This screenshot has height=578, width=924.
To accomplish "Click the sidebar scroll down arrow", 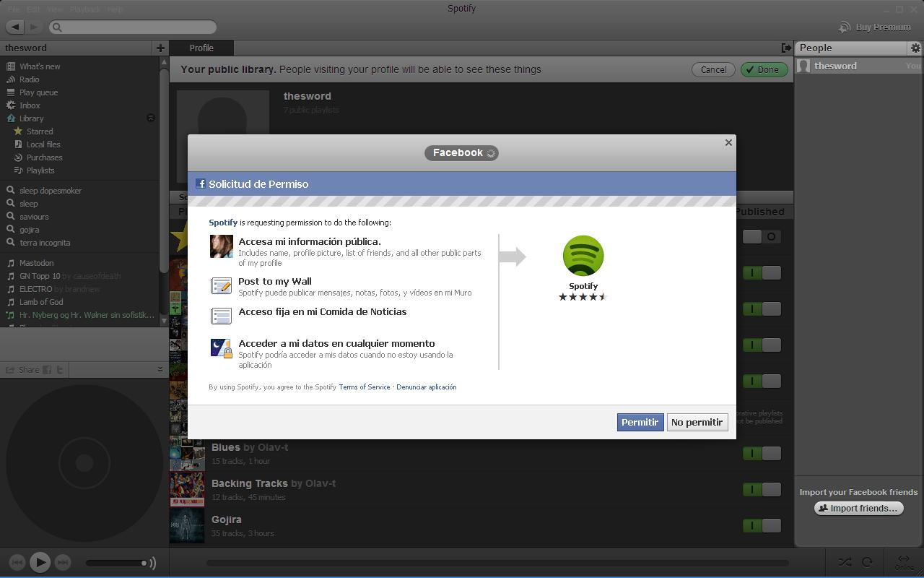I will click(164, 320).
